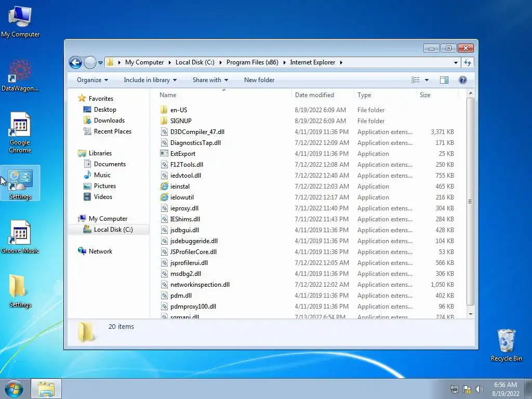Select the en-US folder icon
Viewport: 532px width, 399px height.
pos(164,110)
